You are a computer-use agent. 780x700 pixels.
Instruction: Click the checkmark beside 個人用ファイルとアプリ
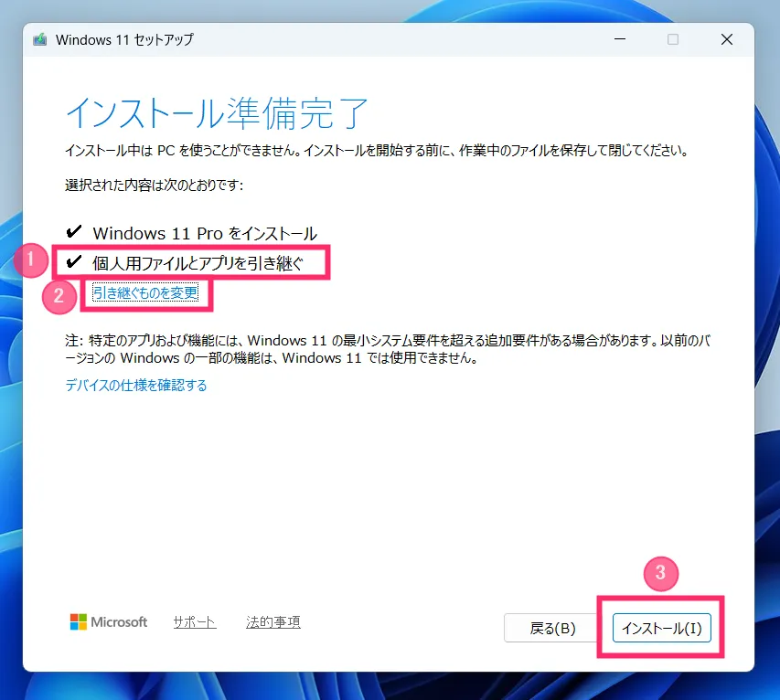(74, 261)
